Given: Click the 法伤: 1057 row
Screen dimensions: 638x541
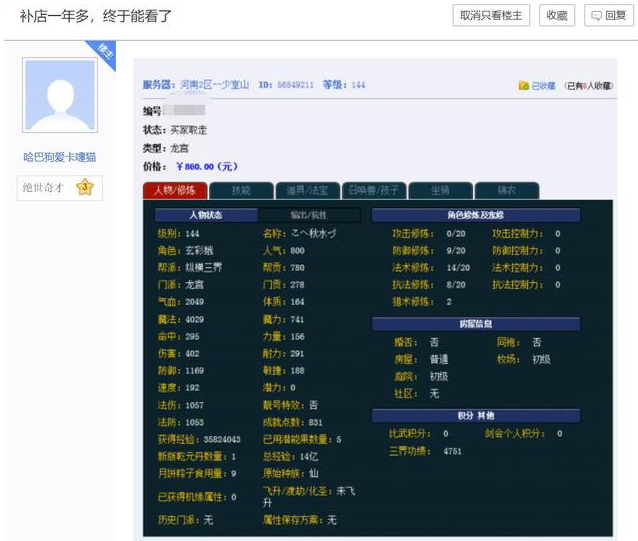Looking at the screenshot, I should tap(181, 405).
